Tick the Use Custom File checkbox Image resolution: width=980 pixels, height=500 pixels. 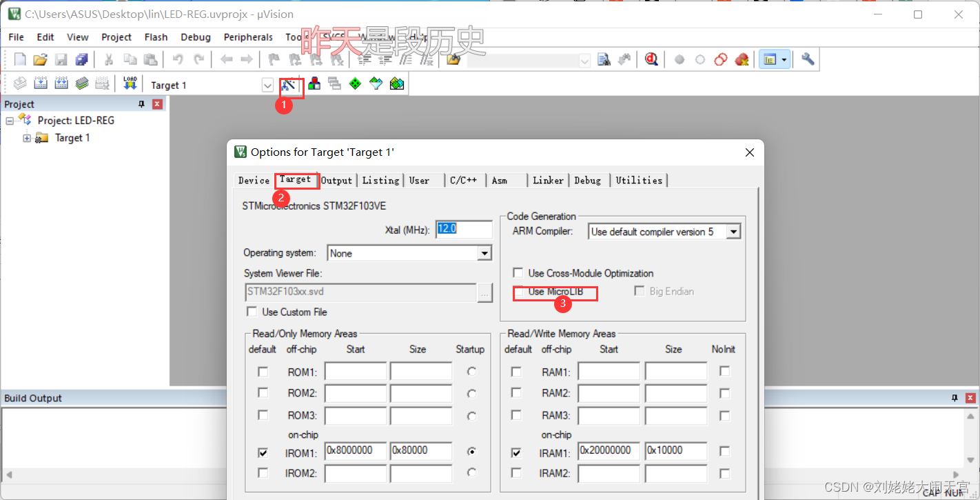252,312
